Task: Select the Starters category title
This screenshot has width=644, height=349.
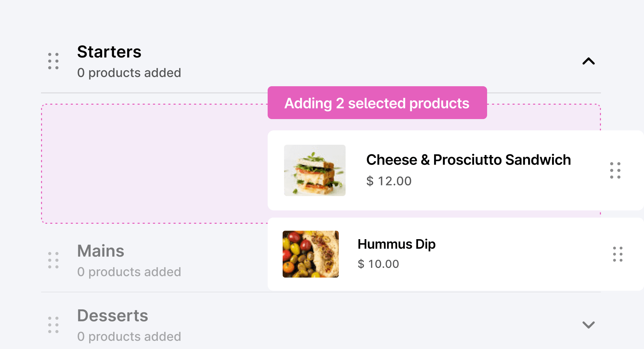Action: (x=109, y=52)
